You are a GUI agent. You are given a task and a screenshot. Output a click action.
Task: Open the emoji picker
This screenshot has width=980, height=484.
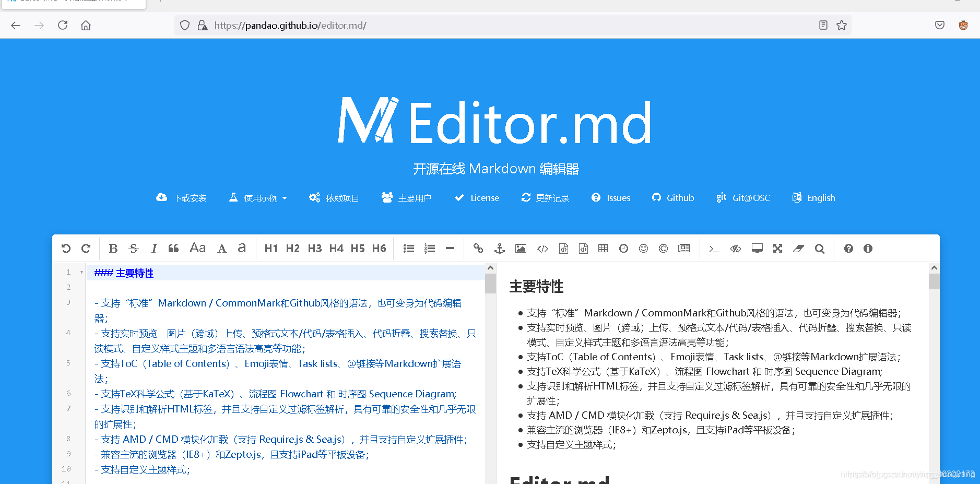coord(643,249)
